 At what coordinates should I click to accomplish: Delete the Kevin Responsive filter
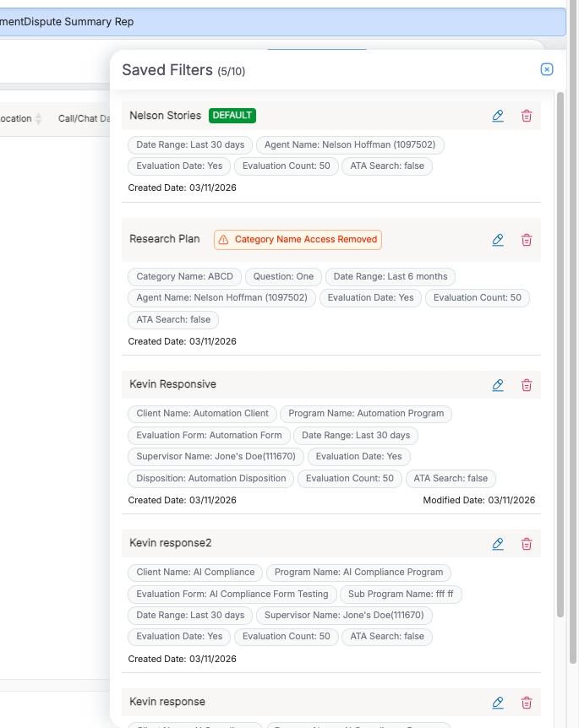(527, 385)
